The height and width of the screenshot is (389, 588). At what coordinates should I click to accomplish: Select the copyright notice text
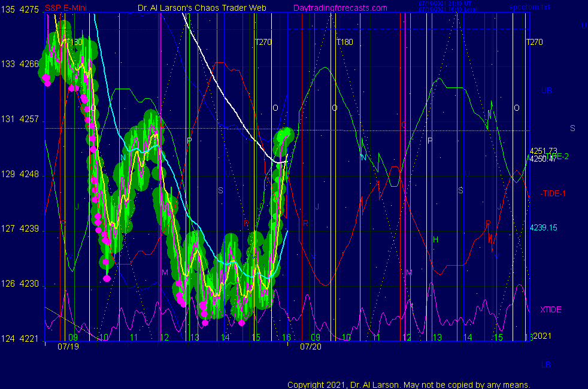pos(409,384)
